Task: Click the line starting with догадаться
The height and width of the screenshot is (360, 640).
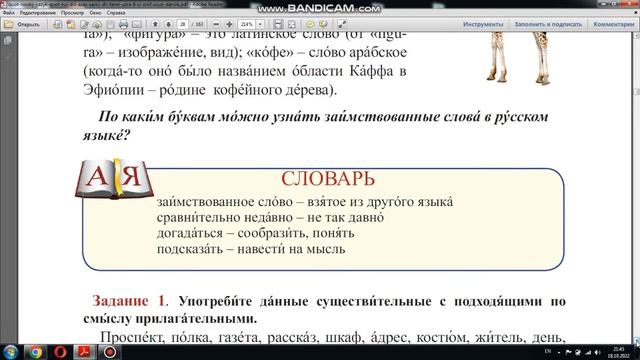Action: coord(256,233)
